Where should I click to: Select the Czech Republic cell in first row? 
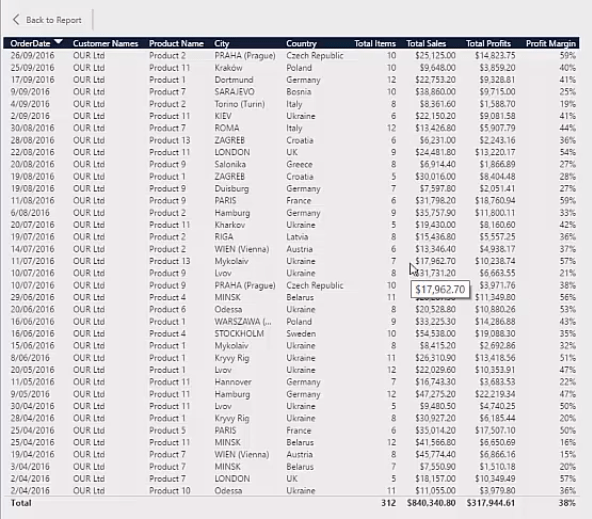point(315,55)
